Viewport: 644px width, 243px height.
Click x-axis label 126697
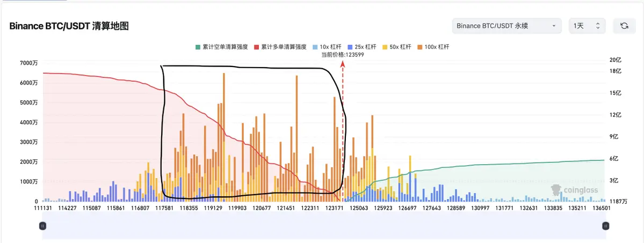tap(408, 208)
